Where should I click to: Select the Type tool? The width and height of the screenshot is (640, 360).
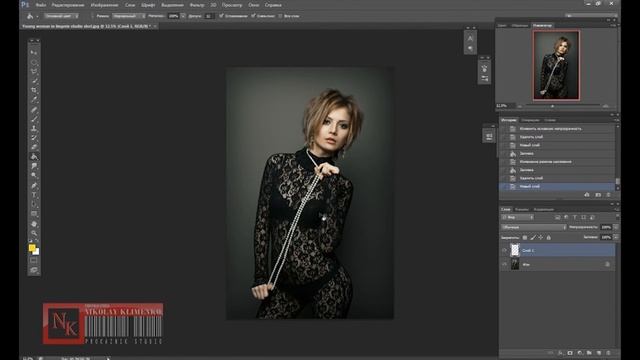[34, 195]
